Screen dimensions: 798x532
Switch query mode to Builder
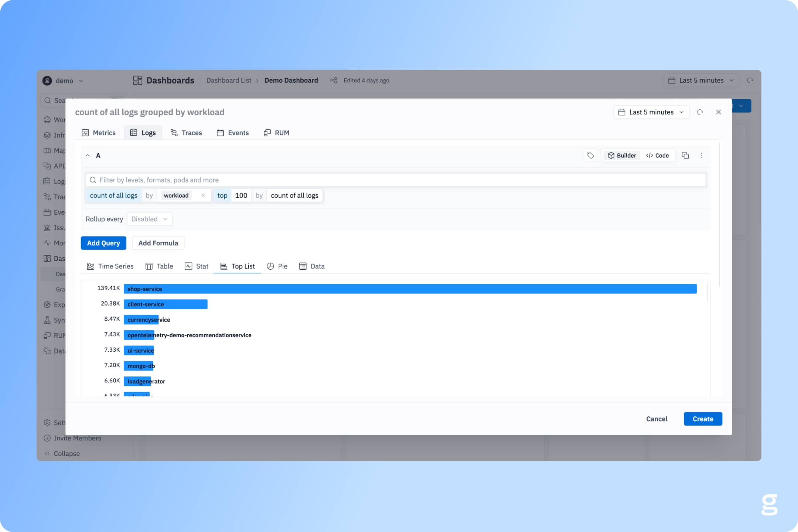[x=622, y=156]
